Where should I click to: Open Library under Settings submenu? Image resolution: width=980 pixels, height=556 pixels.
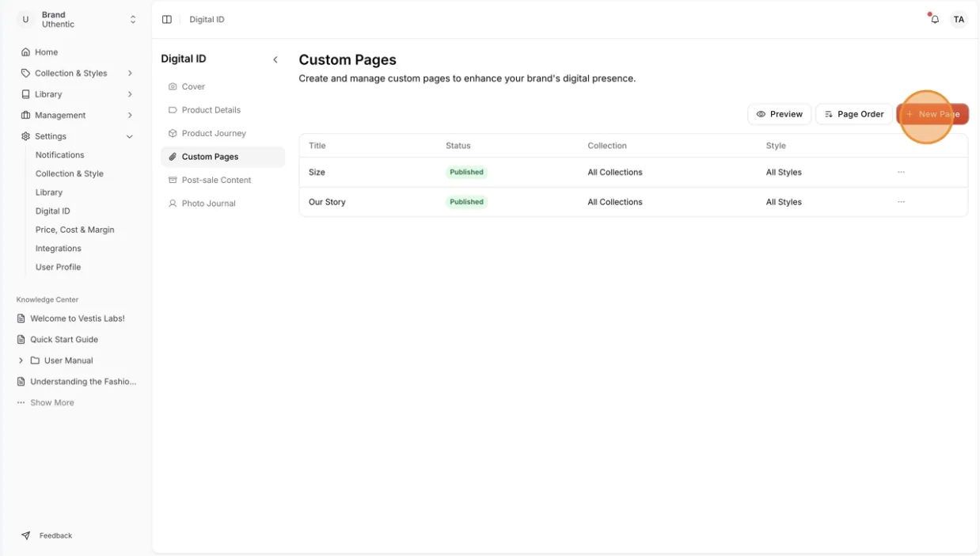tap(49, 192)
